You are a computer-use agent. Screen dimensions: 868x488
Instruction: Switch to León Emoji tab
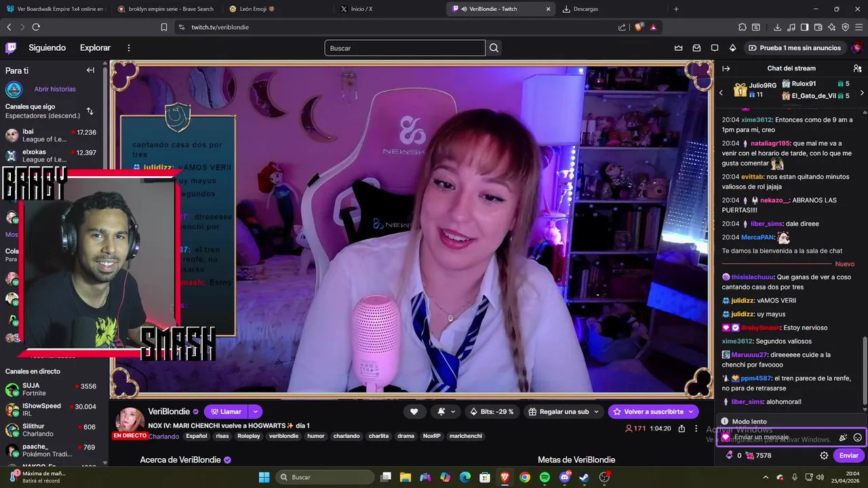(278, 9)
